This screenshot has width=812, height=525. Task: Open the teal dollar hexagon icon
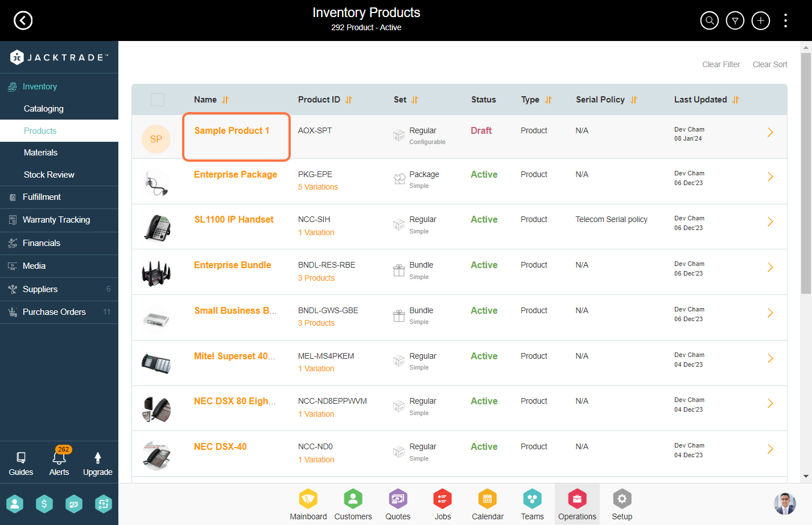pyautogui.click(x=44, y=504)
